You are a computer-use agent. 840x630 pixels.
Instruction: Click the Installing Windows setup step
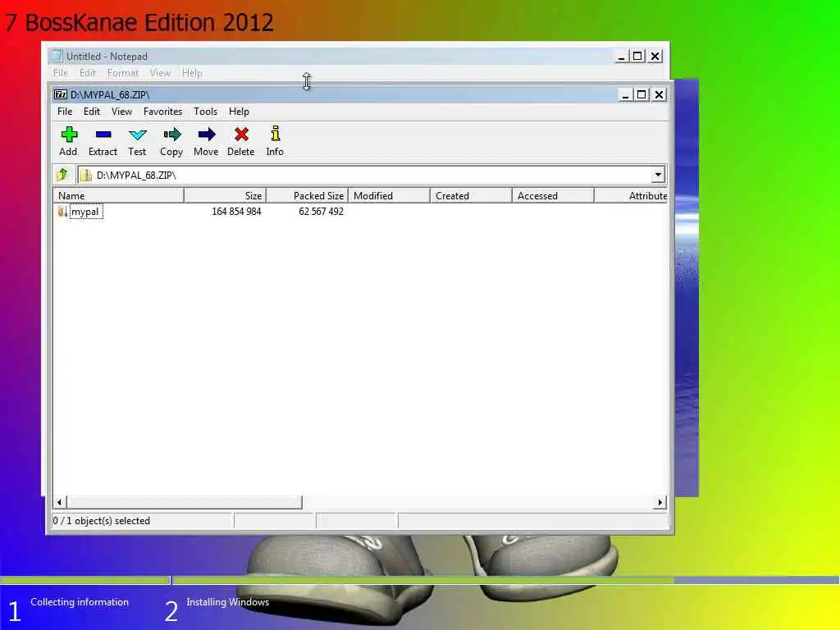(228, 602)
